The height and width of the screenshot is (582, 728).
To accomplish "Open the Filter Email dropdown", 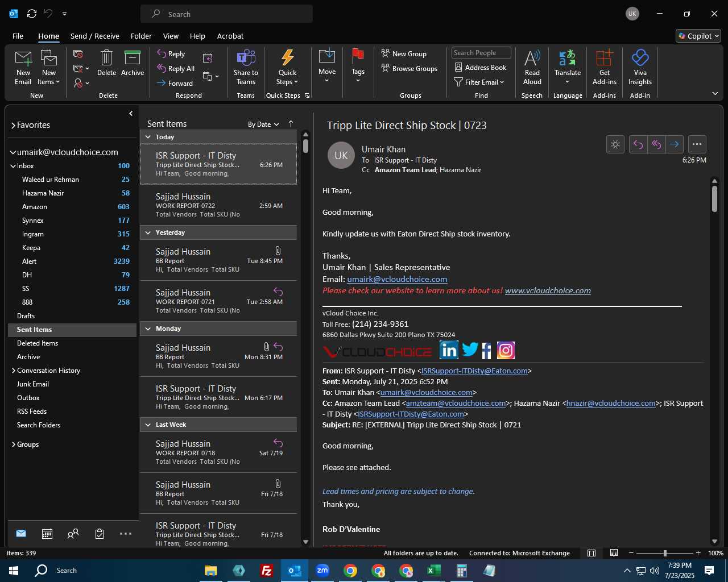I will coord(479,82).
